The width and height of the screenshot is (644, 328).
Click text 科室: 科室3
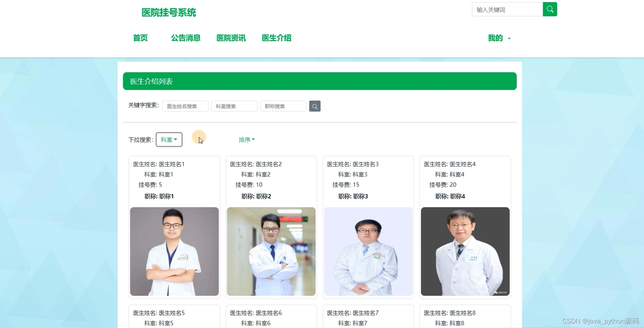(353, 174)
